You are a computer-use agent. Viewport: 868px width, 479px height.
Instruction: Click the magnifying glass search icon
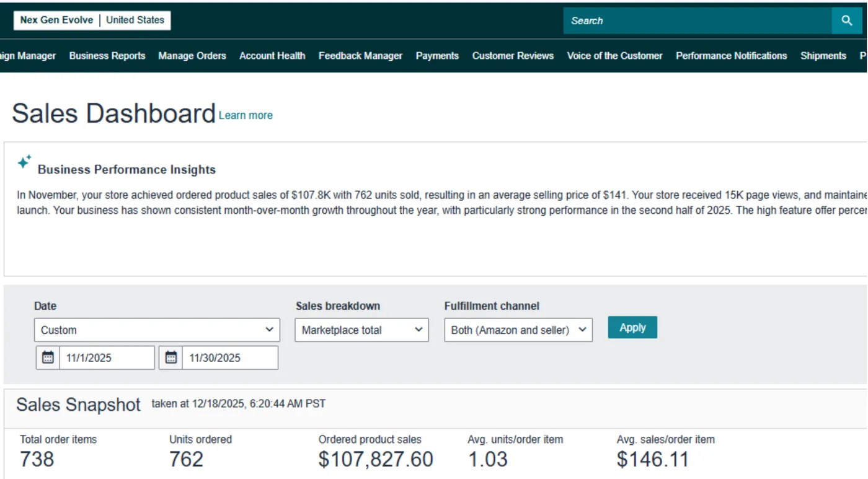coord(847,20)
